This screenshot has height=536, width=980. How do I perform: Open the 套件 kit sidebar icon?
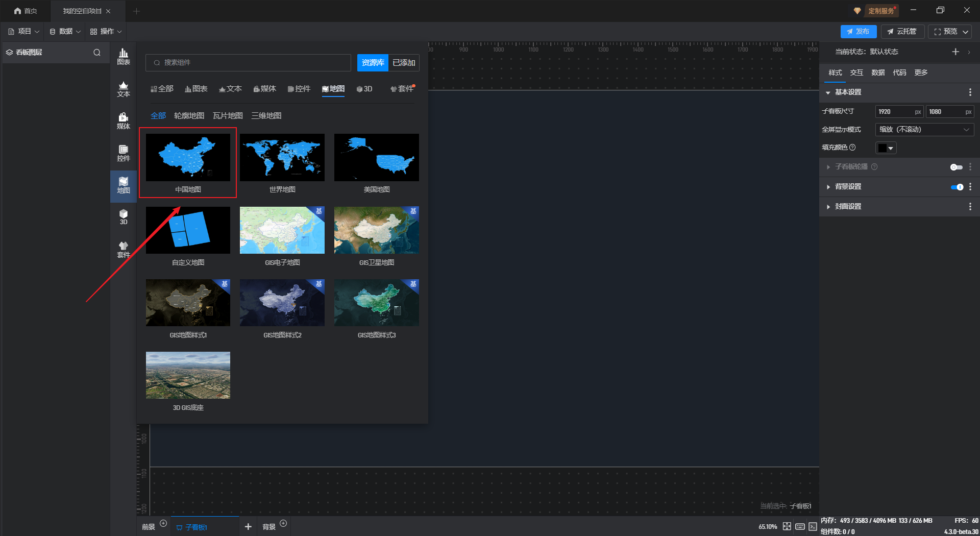124,250
